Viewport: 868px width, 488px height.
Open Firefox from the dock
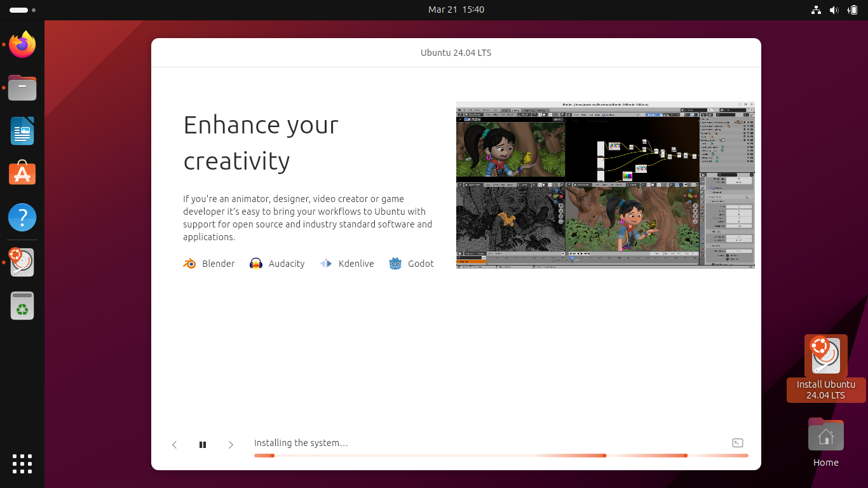click(22, 44)
